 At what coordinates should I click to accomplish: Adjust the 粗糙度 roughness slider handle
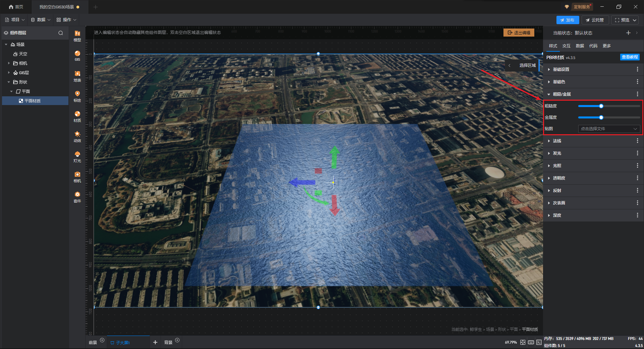coord(601,106)
